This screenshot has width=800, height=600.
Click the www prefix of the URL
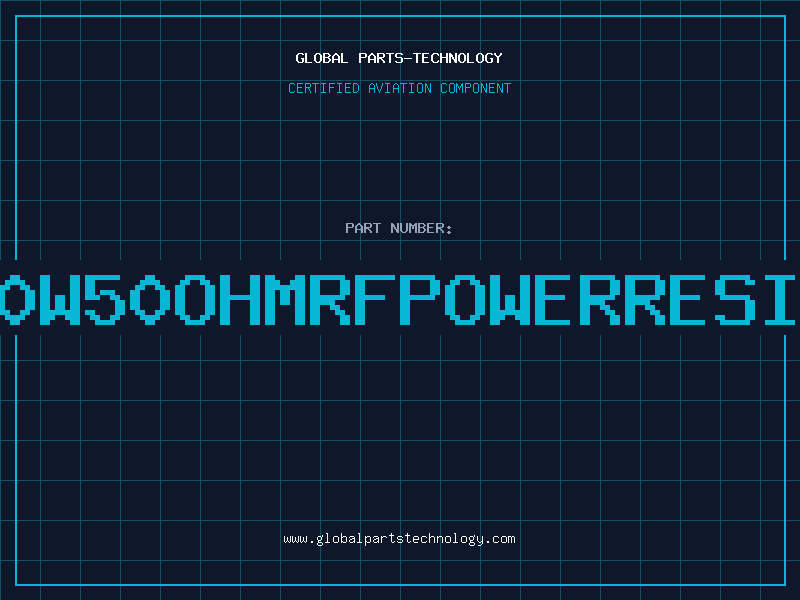point(295,540)
